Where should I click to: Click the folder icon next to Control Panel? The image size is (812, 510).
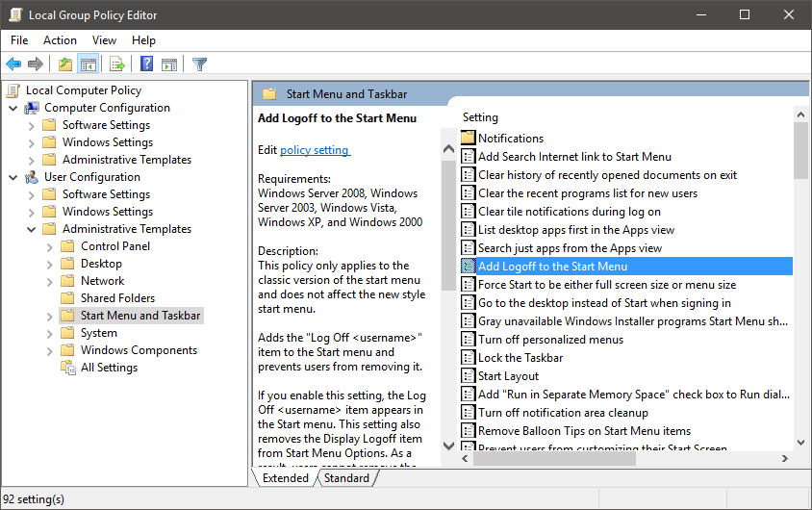coord(67,246)
